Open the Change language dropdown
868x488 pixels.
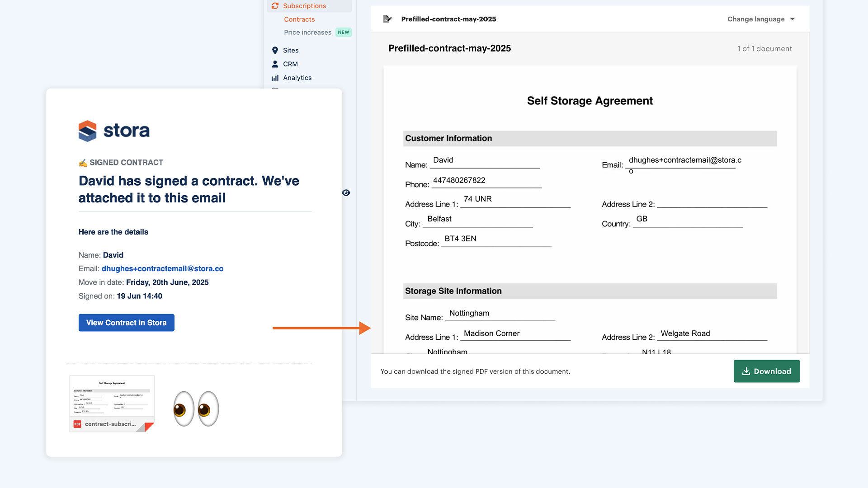[756, 19]
